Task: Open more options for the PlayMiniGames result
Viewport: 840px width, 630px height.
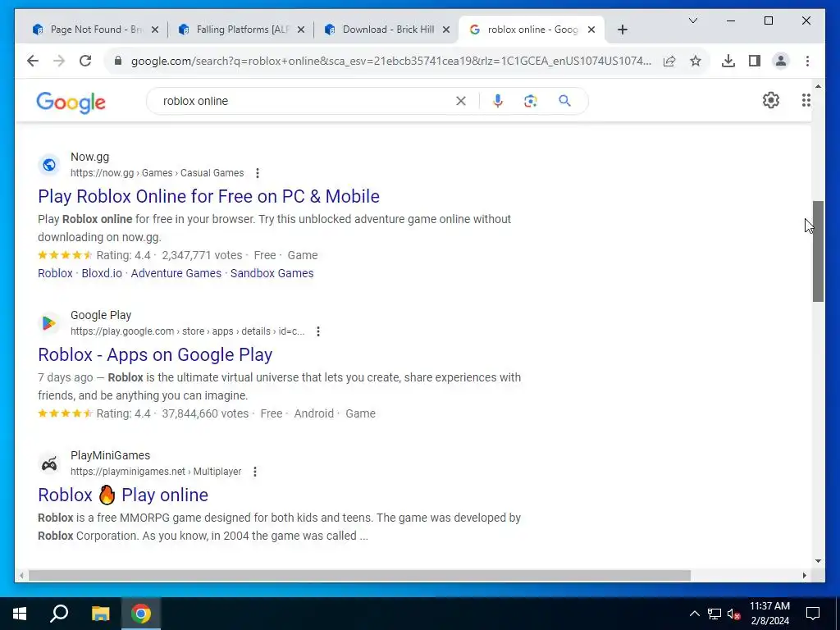Action: coord(255,472)
